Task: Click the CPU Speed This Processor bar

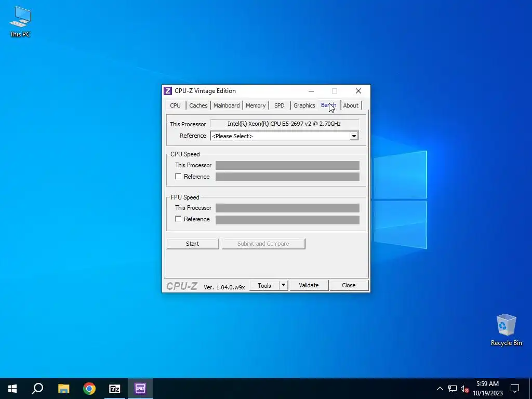Action: (287, 165)
